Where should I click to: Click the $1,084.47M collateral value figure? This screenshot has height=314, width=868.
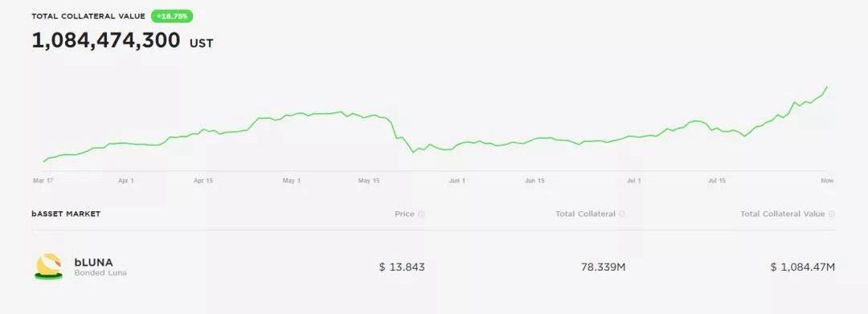803,267
